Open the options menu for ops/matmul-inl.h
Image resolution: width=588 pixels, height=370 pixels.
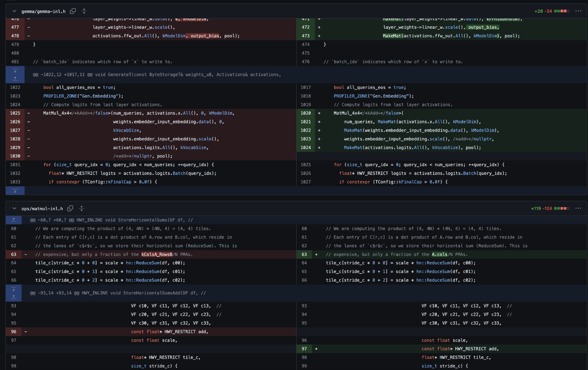point(579,209)
